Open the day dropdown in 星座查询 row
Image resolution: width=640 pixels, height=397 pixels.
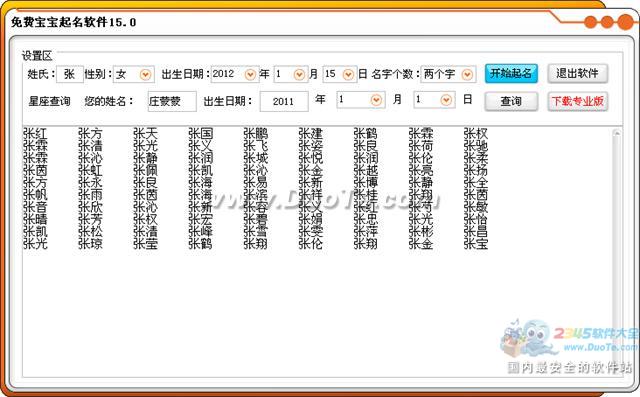[446, 100]
